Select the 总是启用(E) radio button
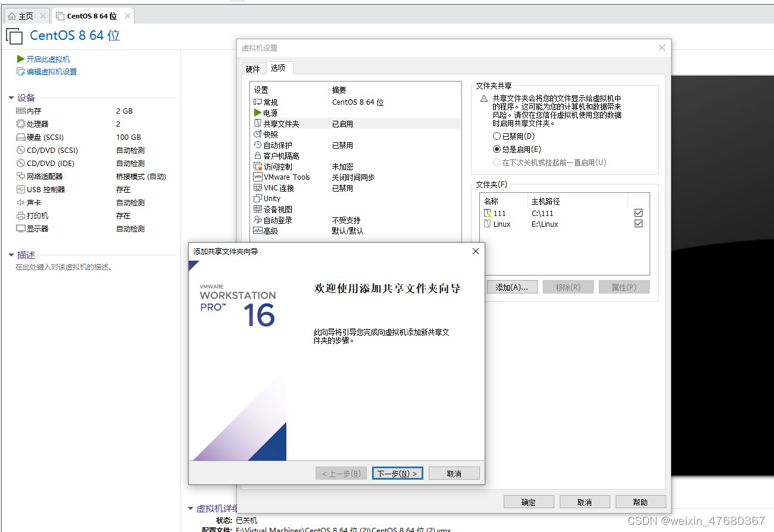774x532 pixels. [x=497, y=149]
